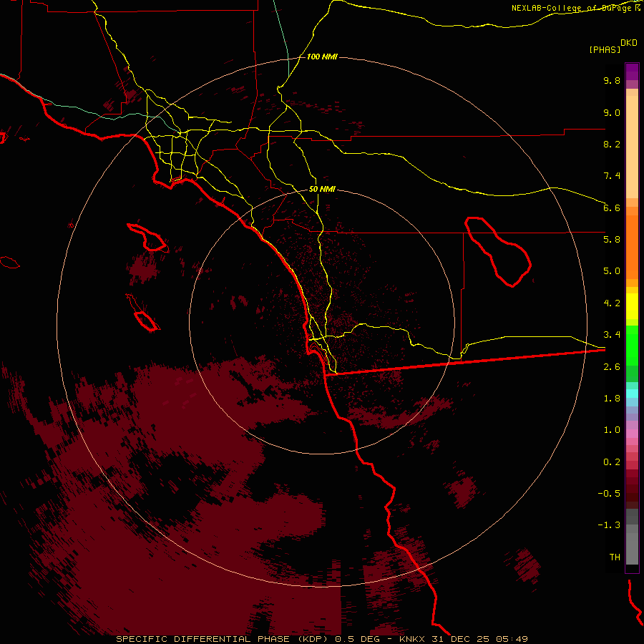Click the 2.6 legend value
644x644 pixels.
(x=612, y=366)
